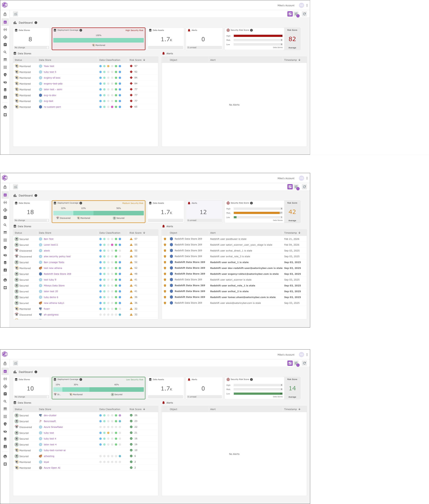Select purple layout grid icon in bottom dashboard
Image resolution: width=429 pixels, height=504 pixels.
[290, 363]
